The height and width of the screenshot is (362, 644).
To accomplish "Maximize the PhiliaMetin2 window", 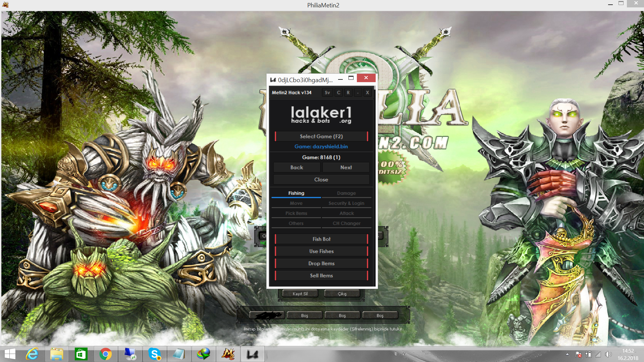I will pos(621,3).
